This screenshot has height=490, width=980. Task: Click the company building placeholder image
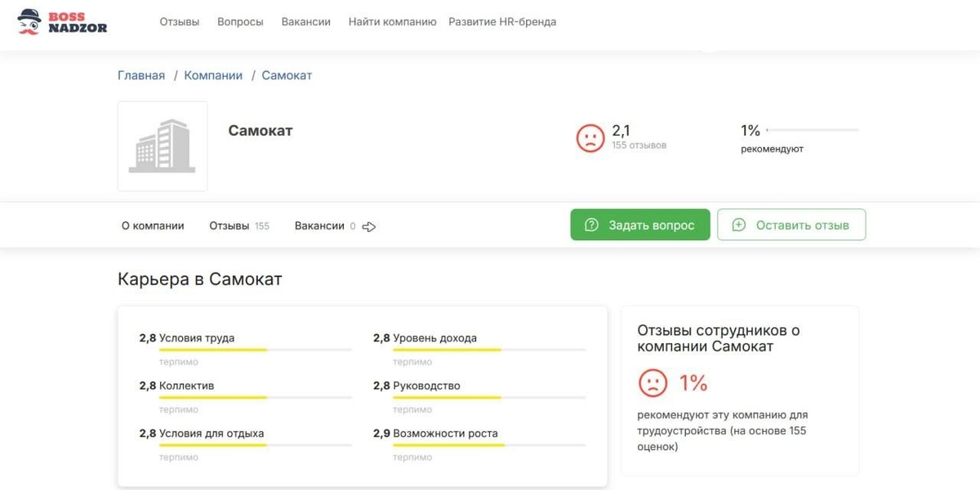pyautogui.click(x=162, y=146)
